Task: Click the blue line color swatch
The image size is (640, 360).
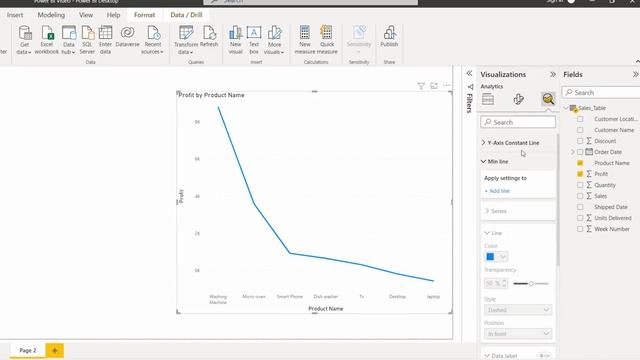Action: [x=490, y=257]
